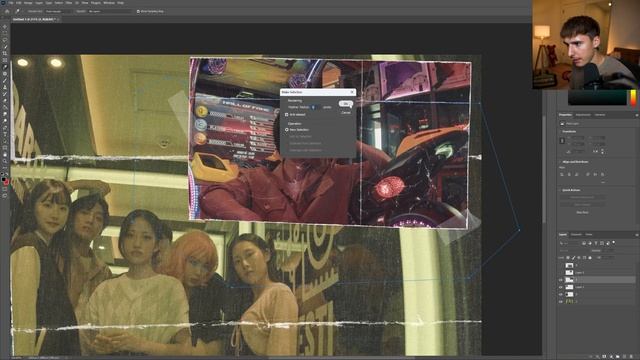Select the Clone Stamp tool
The height and width of the screenshot is (360, 640).
pyautogui.click(x=4, y=87)
